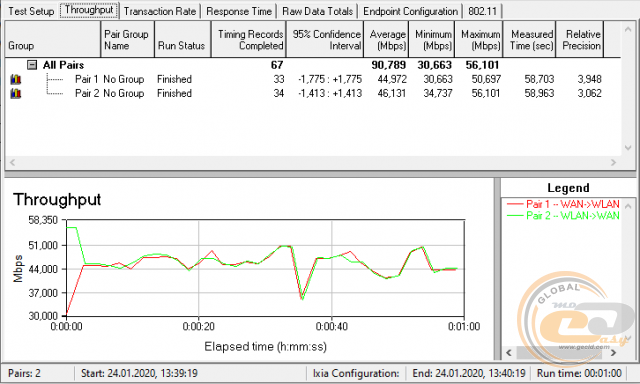Click the Measured Time (sec) header

(x=530, y=40)
